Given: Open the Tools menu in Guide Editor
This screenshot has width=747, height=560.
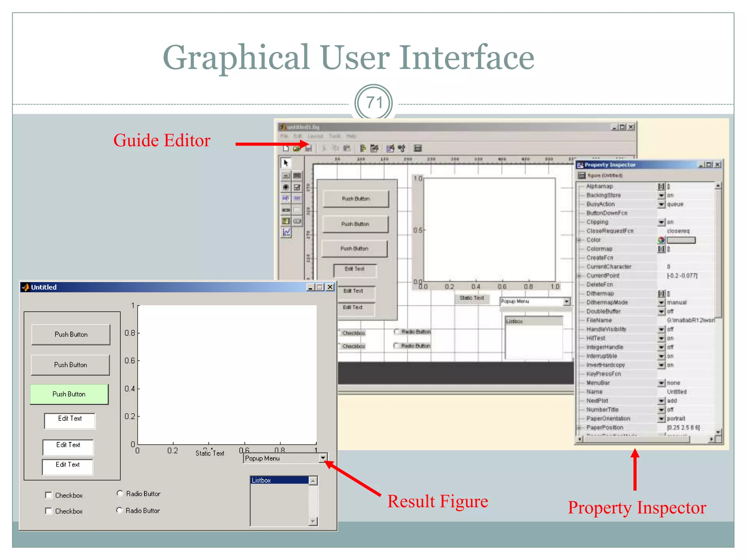Looking at the screenshot, I should [335, 136].
